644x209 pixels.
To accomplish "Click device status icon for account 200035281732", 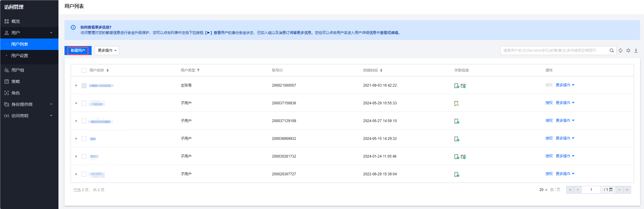I will 457,157.
